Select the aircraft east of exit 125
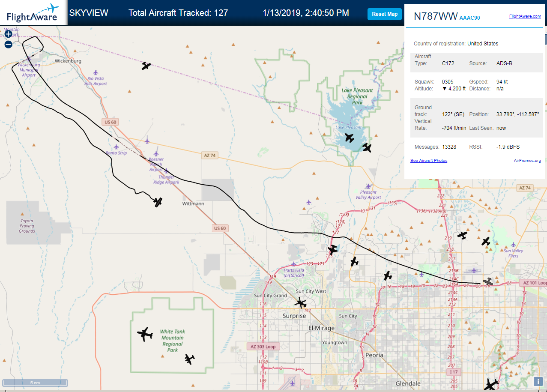The image size is (547, 392). click(354, 261)
